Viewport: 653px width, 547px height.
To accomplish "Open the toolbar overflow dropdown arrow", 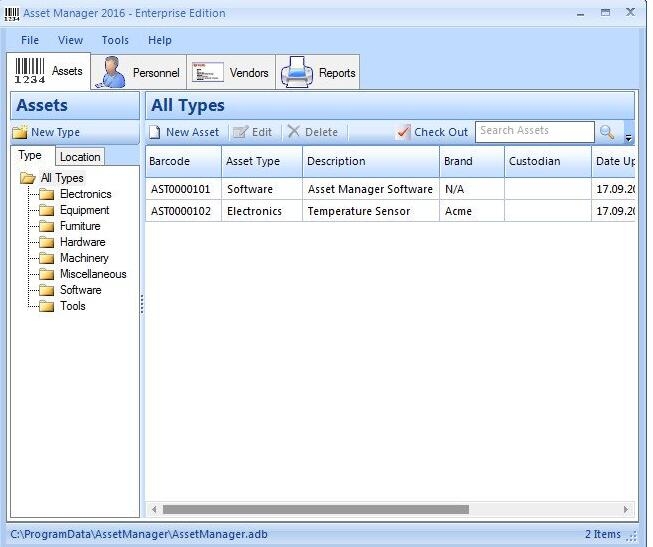I will coord(628,138).
